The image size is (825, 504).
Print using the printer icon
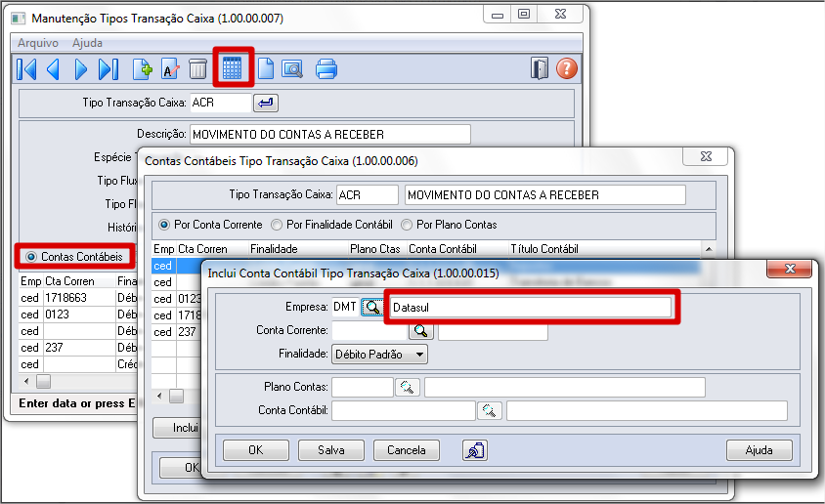(326, 69)
